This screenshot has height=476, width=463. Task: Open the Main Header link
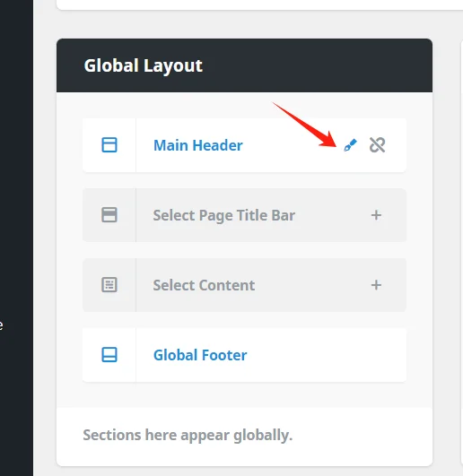point(198,145)
